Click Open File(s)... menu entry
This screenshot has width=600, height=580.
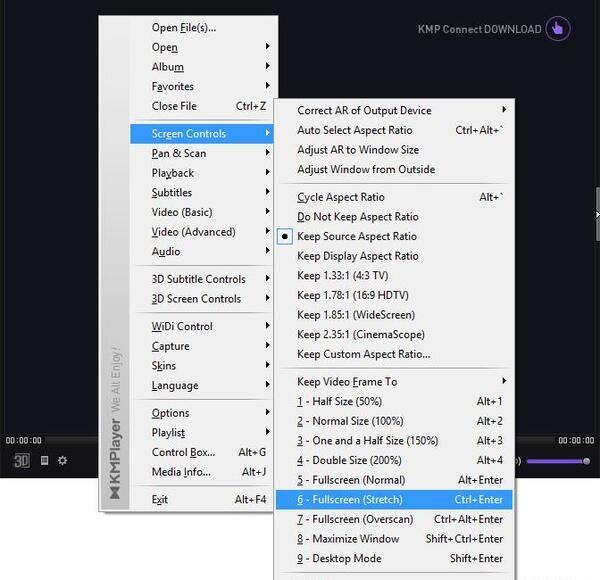[202, 28]
